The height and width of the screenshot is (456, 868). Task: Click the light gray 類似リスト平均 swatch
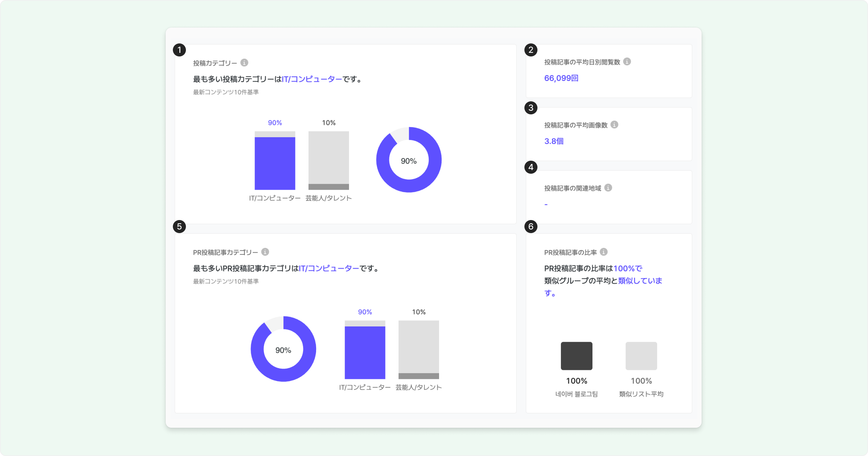click(641, 356)
